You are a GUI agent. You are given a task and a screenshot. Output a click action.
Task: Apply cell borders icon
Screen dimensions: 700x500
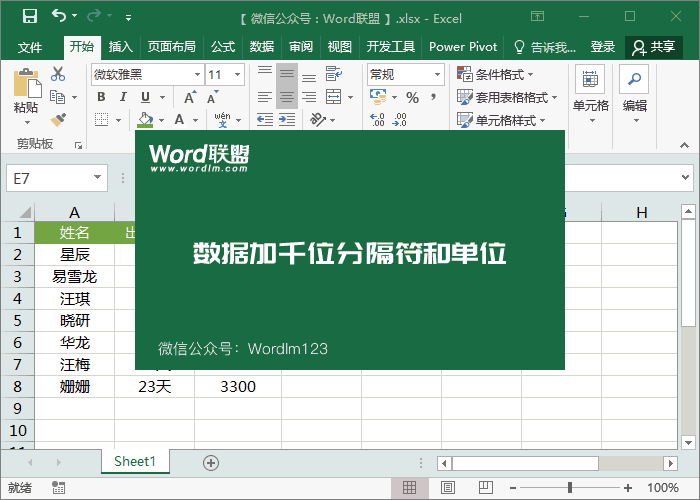(x=102, y=120)
